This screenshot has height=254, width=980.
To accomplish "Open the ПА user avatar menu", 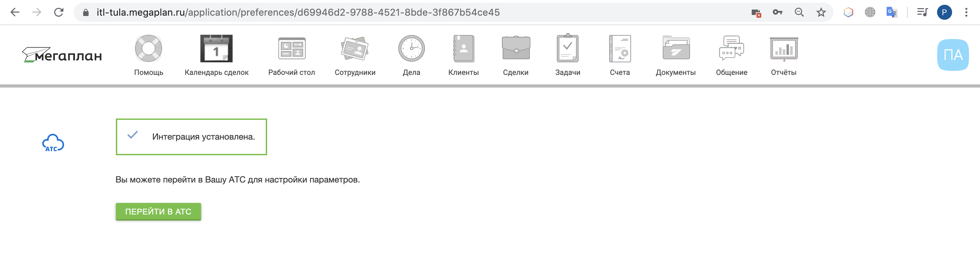I will click(x=953, y=55).
